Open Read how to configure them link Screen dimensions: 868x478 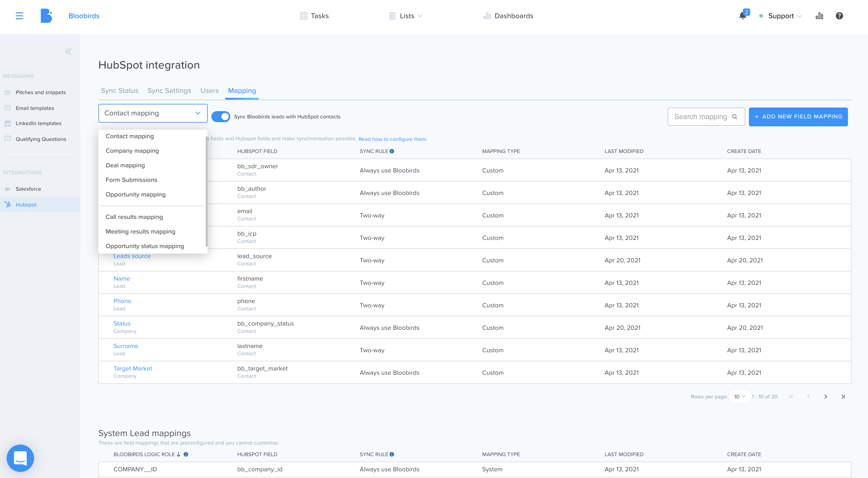tap(393, 139)
